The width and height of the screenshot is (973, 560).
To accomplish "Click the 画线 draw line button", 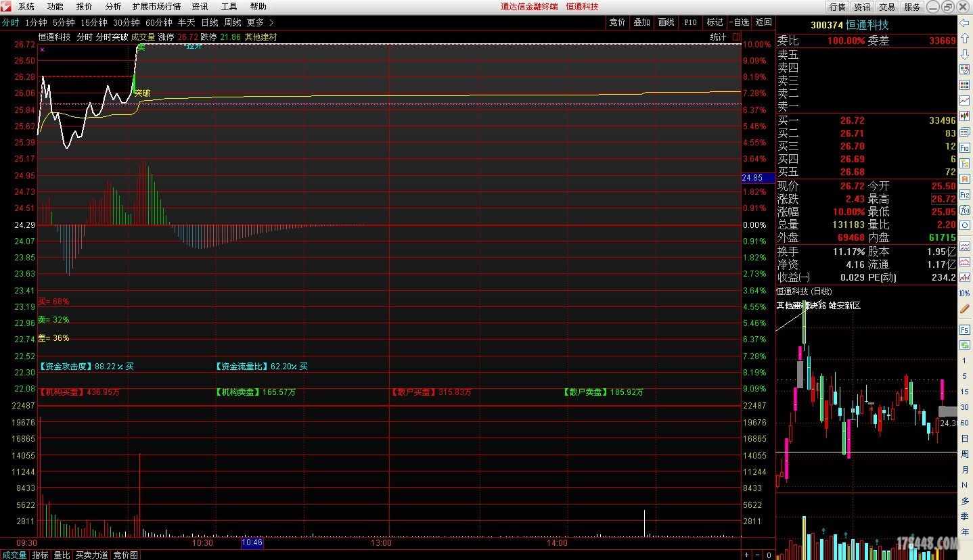I will pyautogui.click(x=666, y=22).
